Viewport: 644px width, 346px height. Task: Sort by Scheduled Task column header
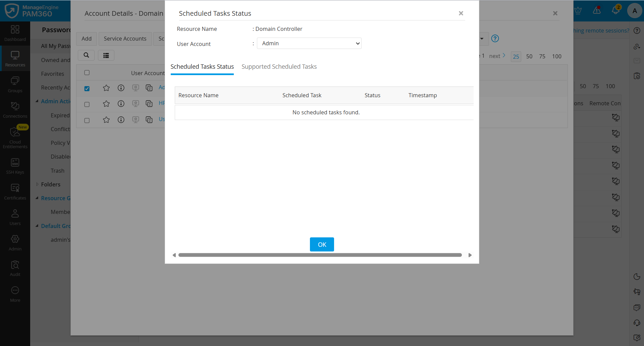click(x=302, y=95)
